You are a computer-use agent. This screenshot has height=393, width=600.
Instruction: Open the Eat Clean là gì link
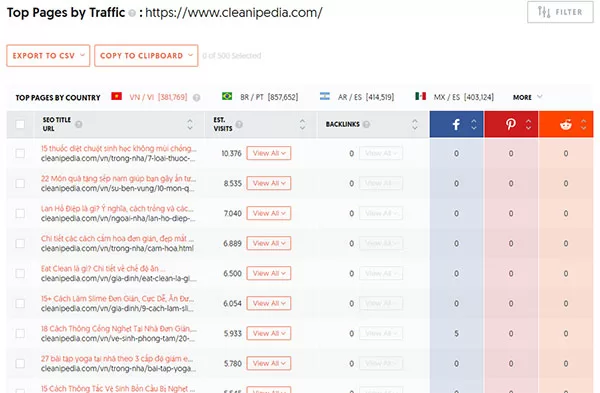click(103, 269)
